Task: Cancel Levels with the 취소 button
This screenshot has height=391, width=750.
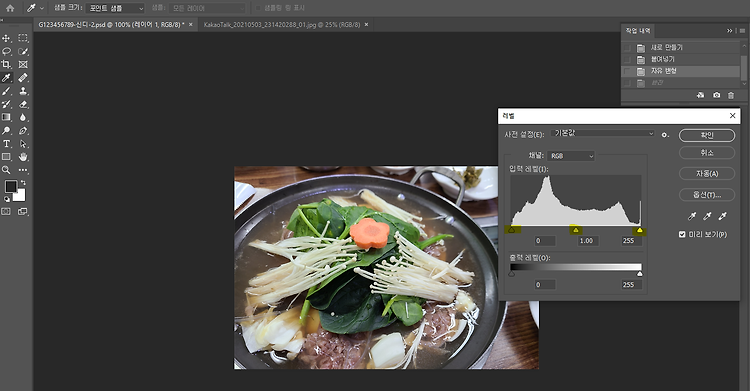Action: point(707,153)
